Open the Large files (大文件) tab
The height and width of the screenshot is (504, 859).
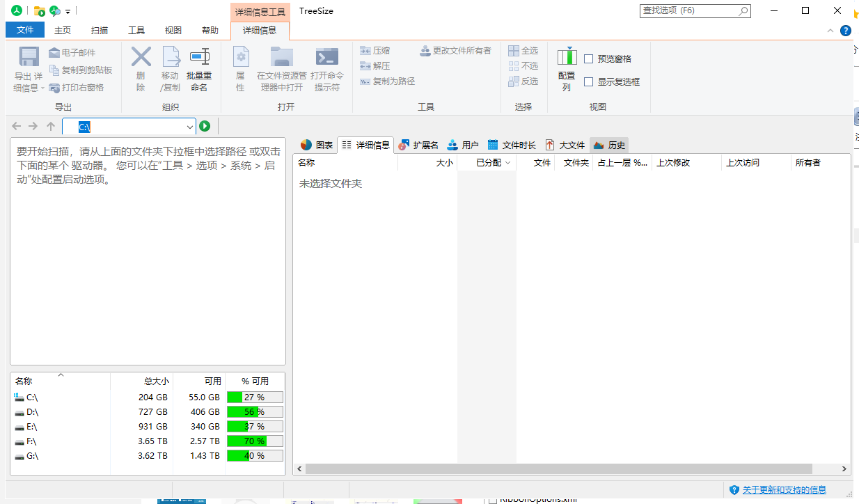(x=565, y=145)
